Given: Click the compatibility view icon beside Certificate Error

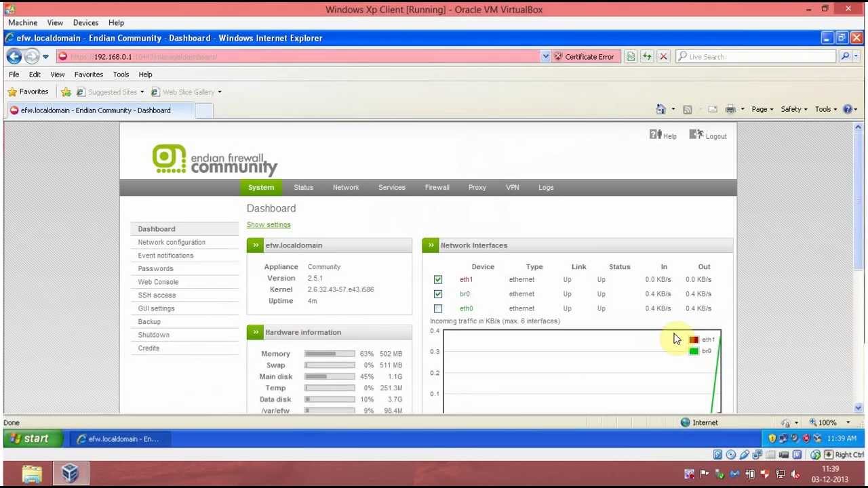Looking at the screenshot, I should [x=631, y=57].
